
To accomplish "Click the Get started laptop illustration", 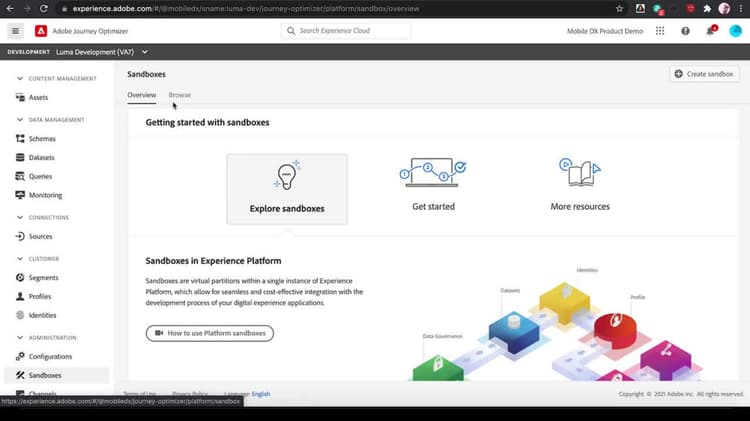I will [x=433, y=172].
